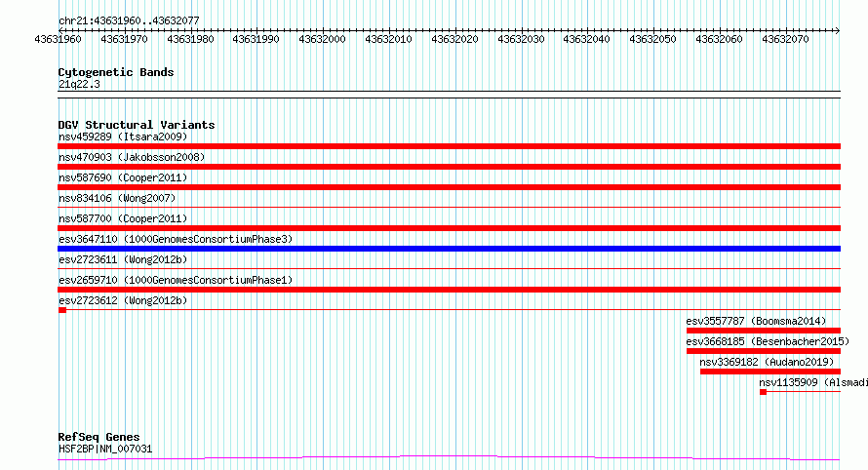This screenshot has width=868, height=470.
Task: Open esv2659710 (1000GenomesConsortiumPhase1) variant
Action: (x=176, y=280)
